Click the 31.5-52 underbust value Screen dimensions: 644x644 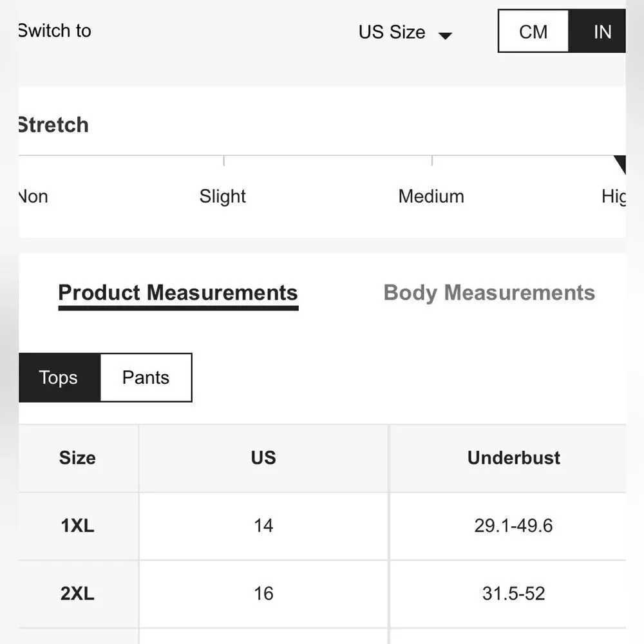click(513, 593)
